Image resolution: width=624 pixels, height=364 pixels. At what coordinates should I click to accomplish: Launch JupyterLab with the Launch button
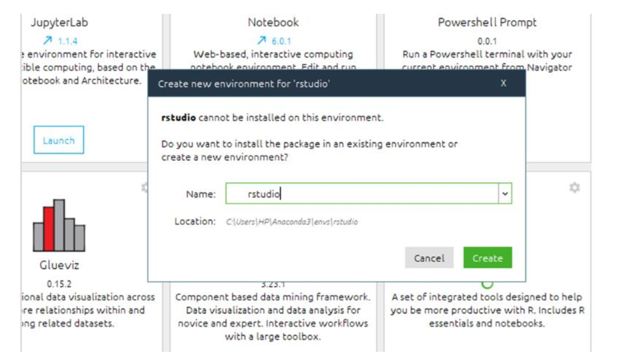pyautogui.click(x=59, y=140)
